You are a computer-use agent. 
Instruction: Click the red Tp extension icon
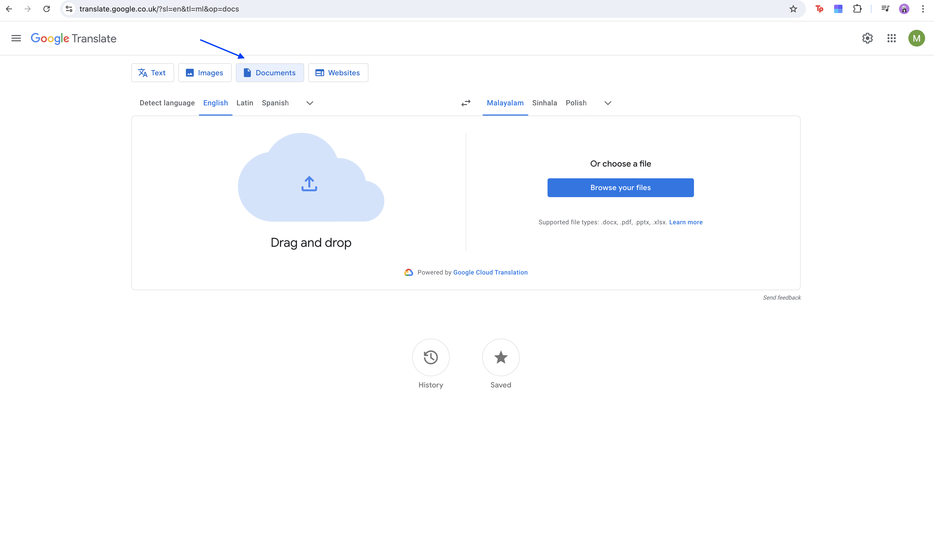pyautogui.click(x=819, y=9)
